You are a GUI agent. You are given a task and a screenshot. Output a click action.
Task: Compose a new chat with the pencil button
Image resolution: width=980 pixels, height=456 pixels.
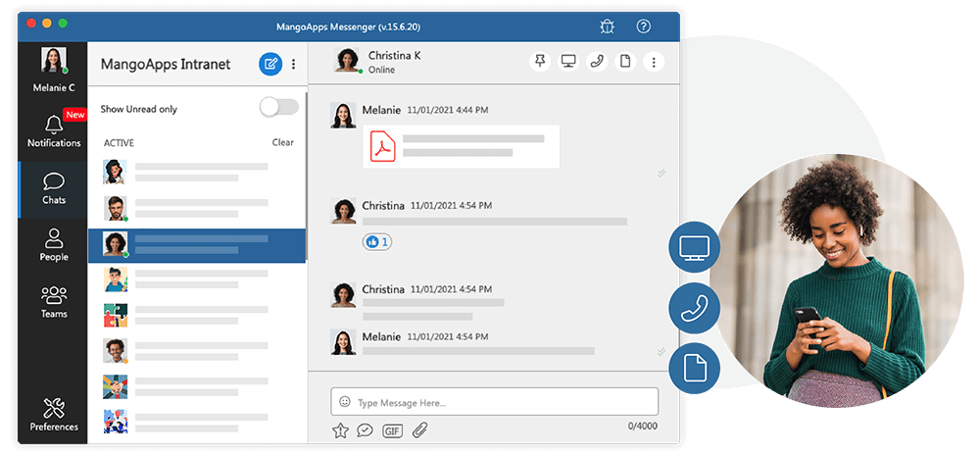270,64
